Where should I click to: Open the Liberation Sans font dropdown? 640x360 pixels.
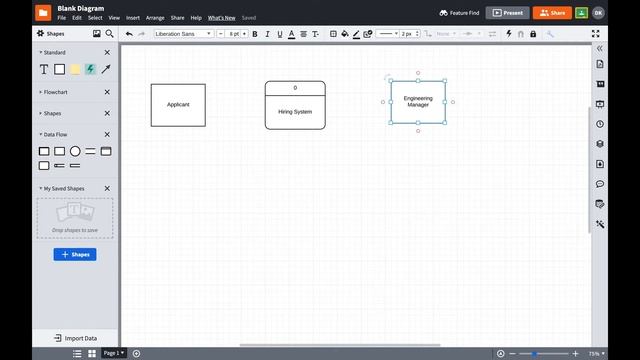point(184,34)
